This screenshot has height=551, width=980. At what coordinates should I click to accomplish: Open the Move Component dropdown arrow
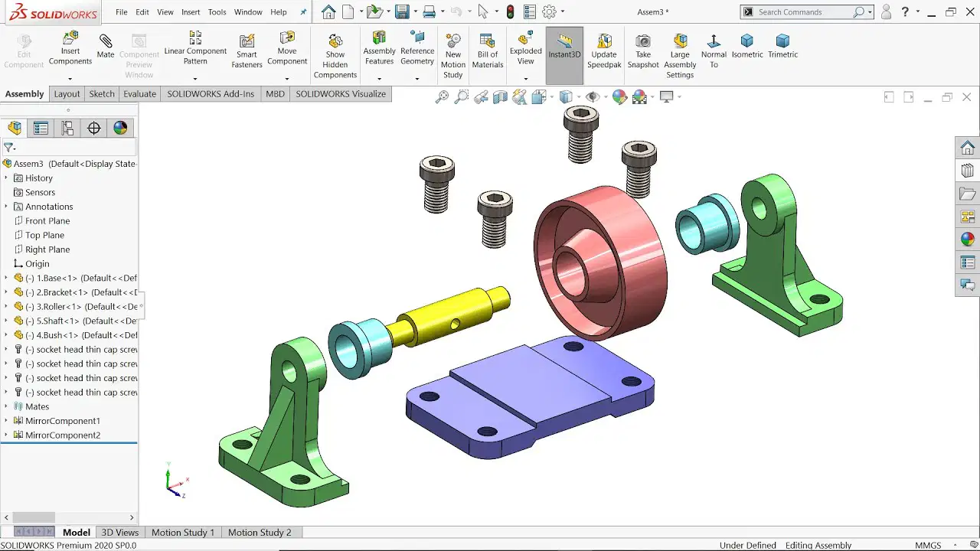coord(287,79)
